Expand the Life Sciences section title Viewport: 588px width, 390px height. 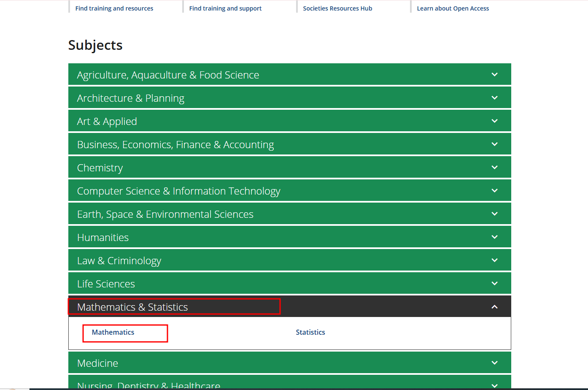[106, 284]
